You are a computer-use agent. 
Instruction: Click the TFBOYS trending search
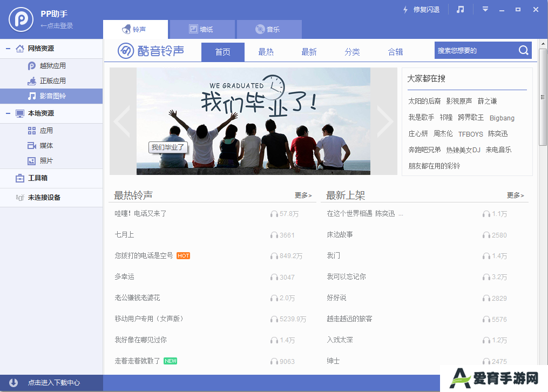[x=470, y=134]
